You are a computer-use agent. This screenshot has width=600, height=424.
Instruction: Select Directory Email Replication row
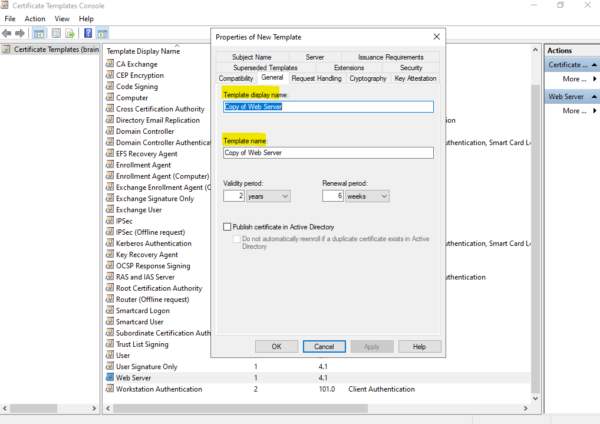point(158,120)
